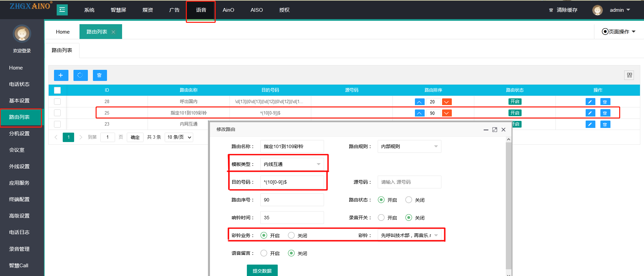The width and height of the screenshot is (644, 276).
Task: Click the delete trash icon for route 25
Action: [x=605, y=113]
